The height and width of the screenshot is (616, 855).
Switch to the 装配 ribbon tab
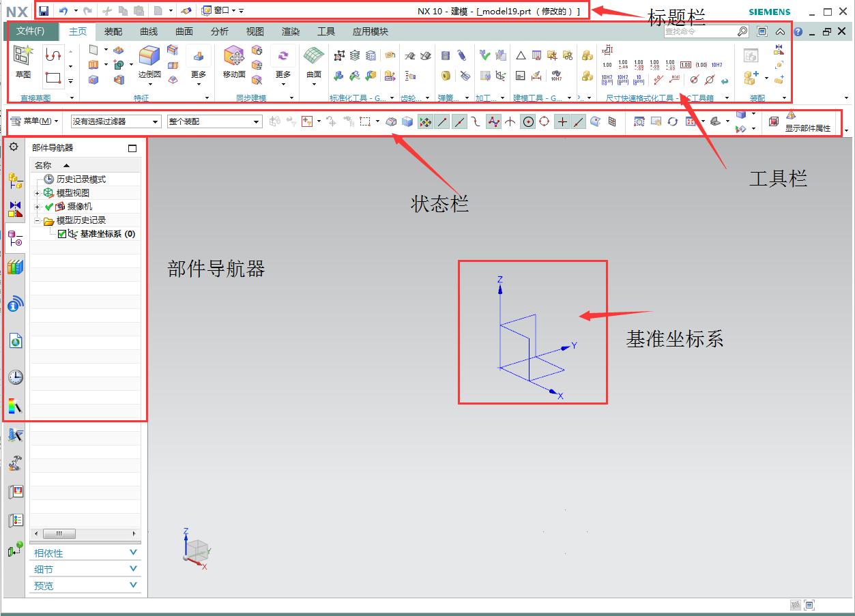click(113, 31)
